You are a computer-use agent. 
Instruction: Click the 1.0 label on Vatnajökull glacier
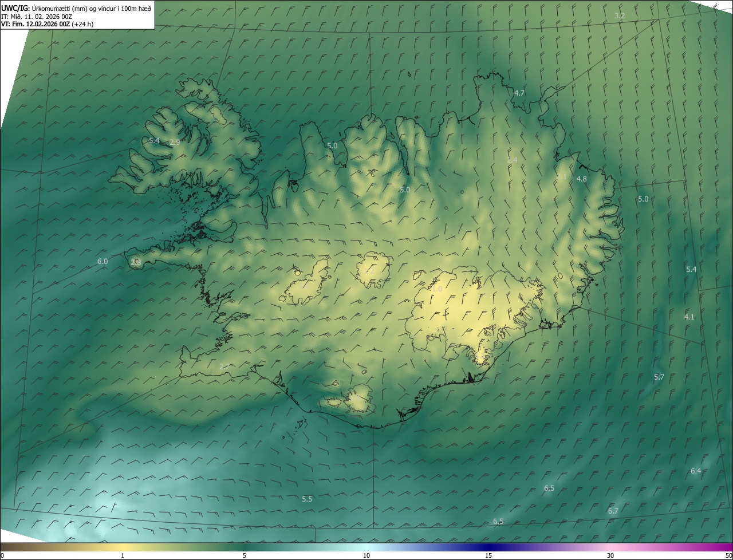pos(437,289)
